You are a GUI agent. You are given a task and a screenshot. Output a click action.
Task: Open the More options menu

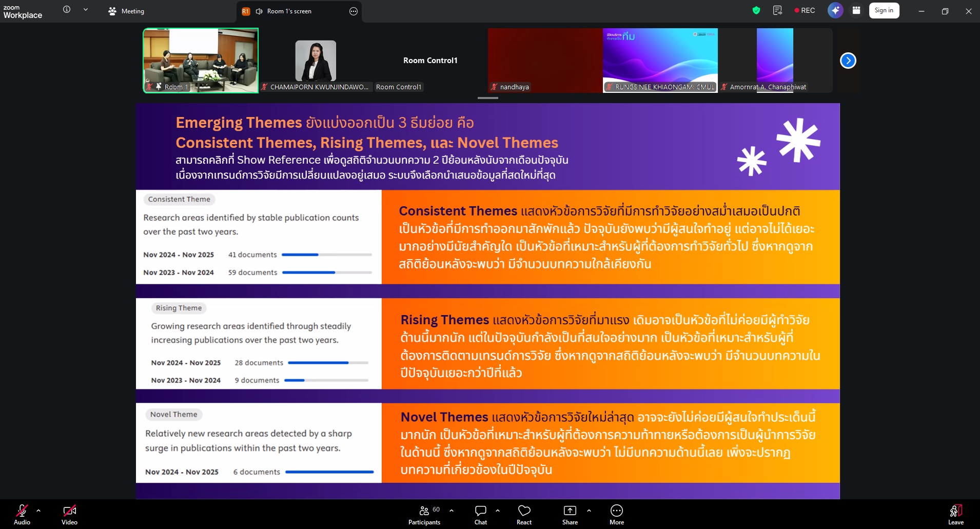pyautogui.click(x=616, y=514)
